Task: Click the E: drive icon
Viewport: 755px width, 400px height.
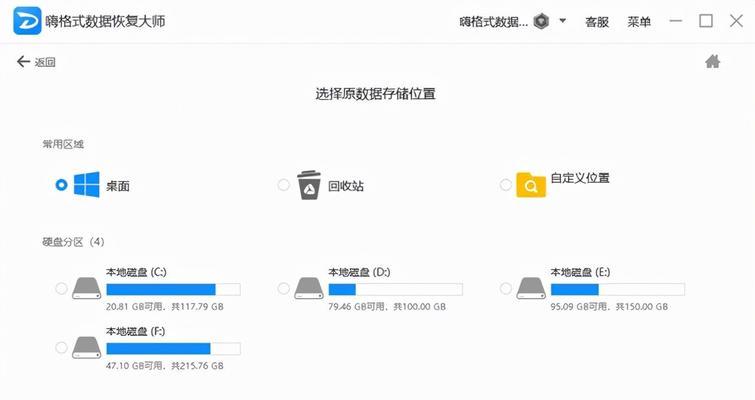Action: tap(531, 288)
